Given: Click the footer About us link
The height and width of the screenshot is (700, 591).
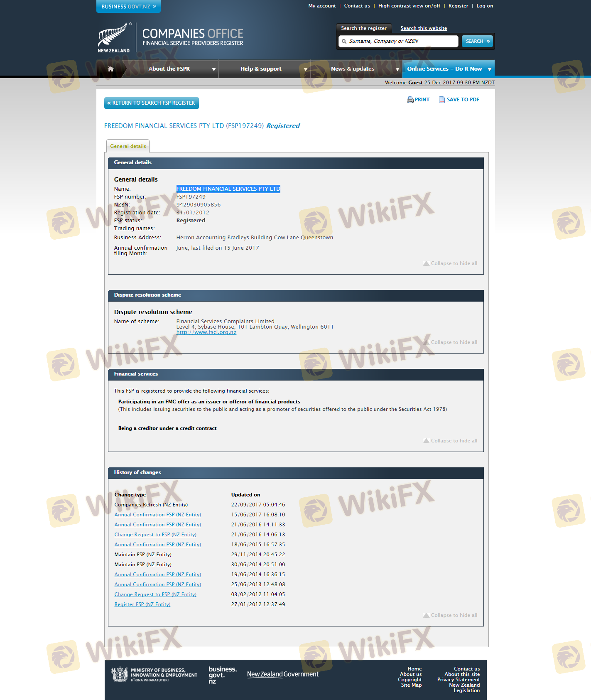Looking at the screenshot, I should pos(411,674).
